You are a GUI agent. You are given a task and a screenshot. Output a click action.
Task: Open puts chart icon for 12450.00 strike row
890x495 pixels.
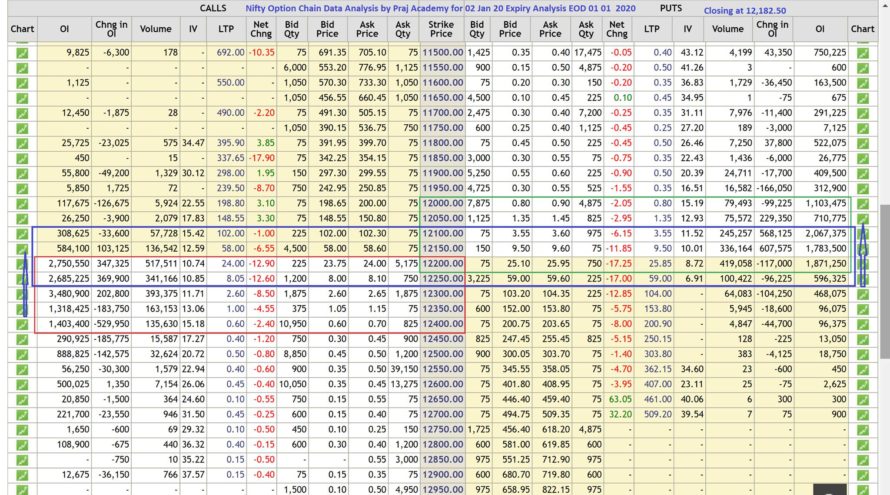(x=863, y=339)
